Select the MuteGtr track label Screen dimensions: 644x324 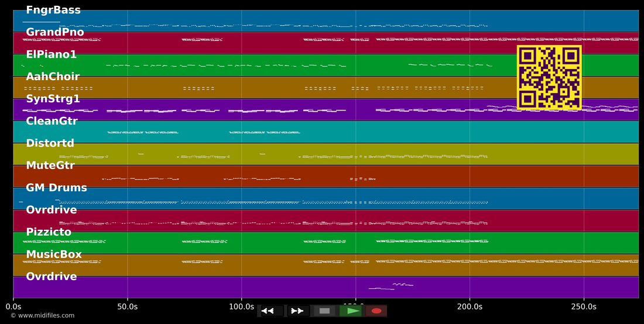click(x=50, y=166)
